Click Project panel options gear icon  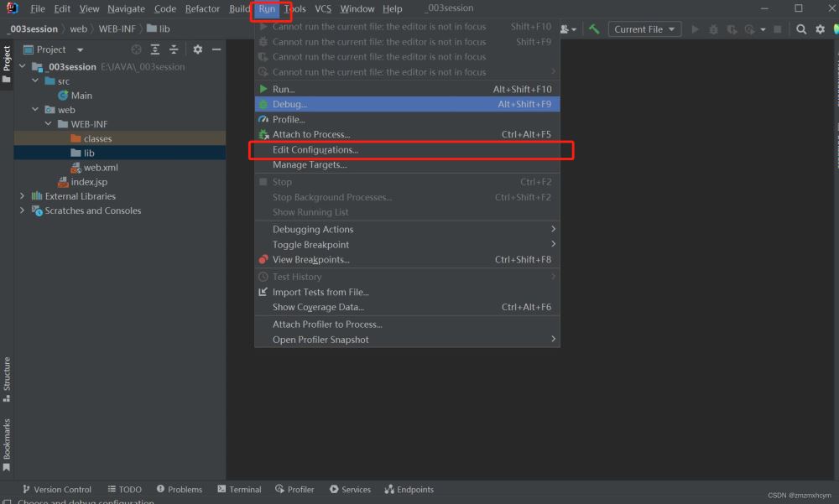point(198,50)
